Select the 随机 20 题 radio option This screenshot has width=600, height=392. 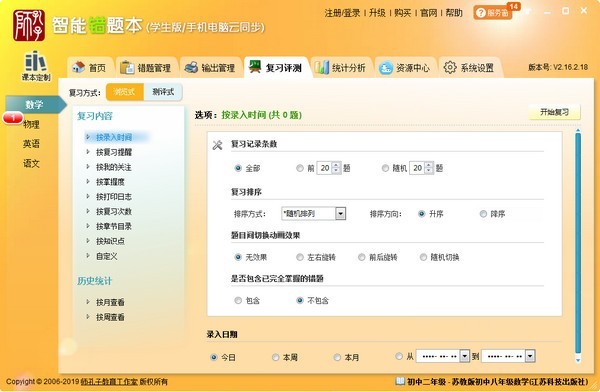pyautogui.click(x=385, y=168)
